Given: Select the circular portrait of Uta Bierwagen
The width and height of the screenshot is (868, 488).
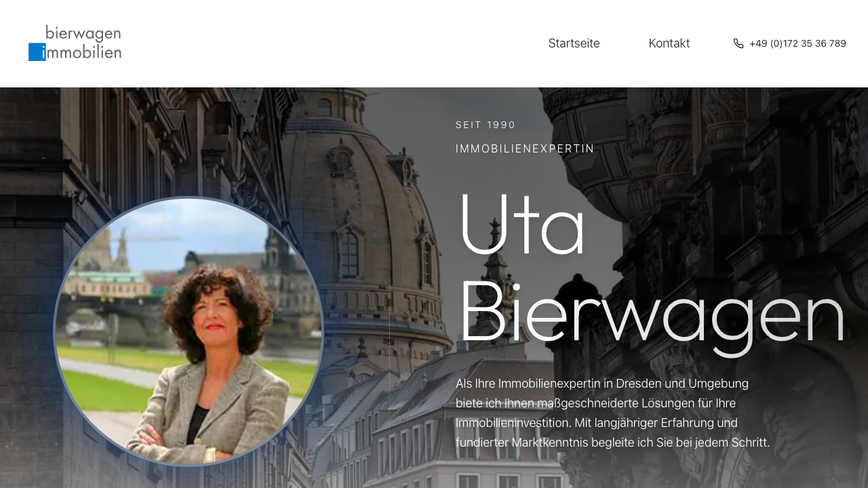Looking at the screenshot, I should (189, 331).
